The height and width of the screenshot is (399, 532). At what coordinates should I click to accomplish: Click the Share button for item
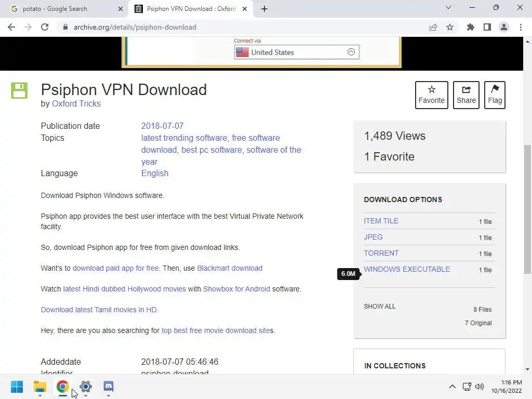[466, 95]
